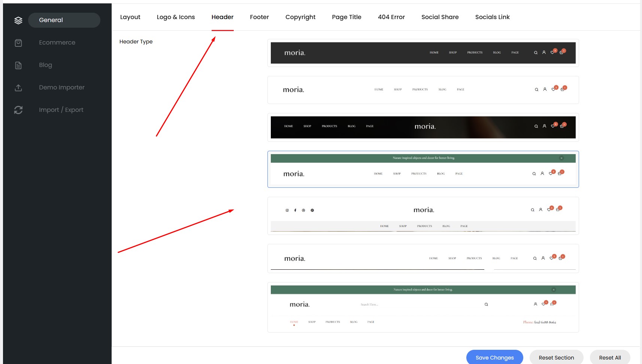The width and height of the screenshot is (642, 364).
Task: Click the General layers icon in sidebar
Action: click(x=18, y=20)
